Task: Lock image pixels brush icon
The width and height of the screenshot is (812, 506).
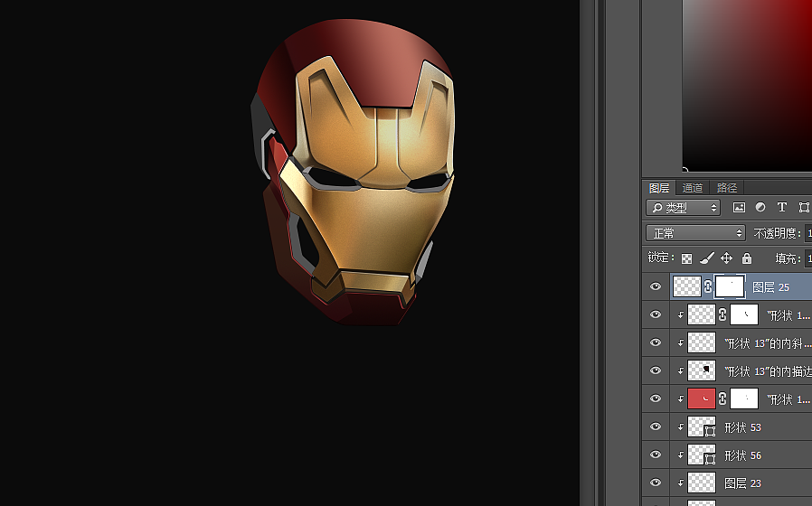Action: tap(707, 258)
